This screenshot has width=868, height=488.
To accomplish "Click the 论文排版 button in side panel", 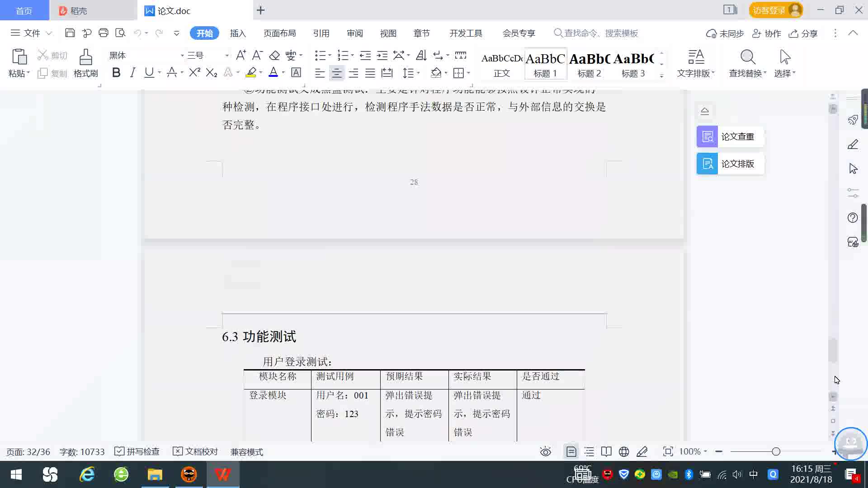I will (730, 164).
